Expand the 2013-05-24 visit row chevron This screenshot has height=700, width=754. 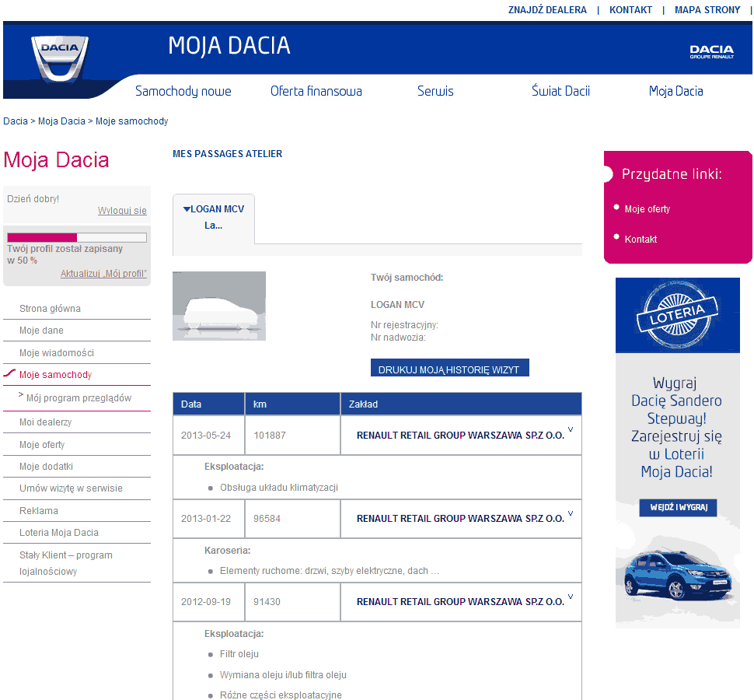(x=571, y=429)
